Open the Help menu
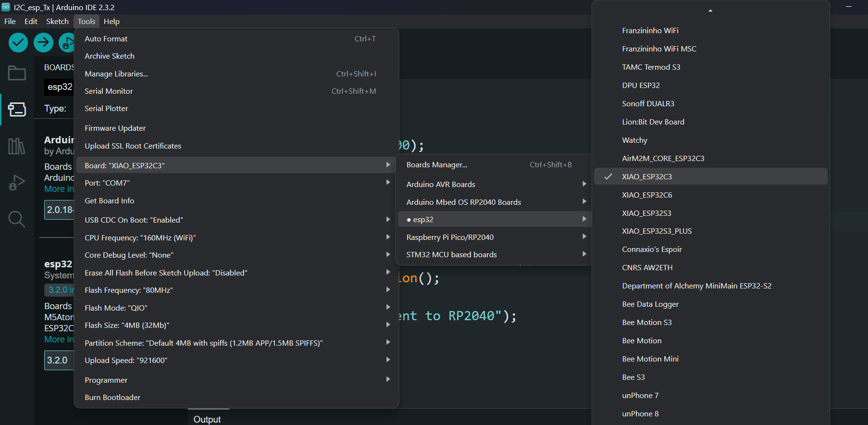Image resolution: width=868 pixels, height=425 pixels. (x=112, y=21)
